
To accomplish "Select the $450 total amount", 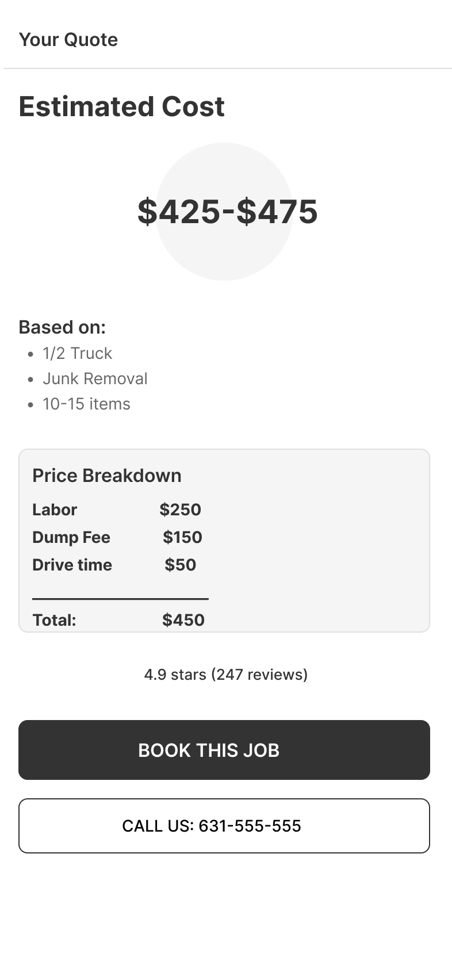I will click(183, 620).
